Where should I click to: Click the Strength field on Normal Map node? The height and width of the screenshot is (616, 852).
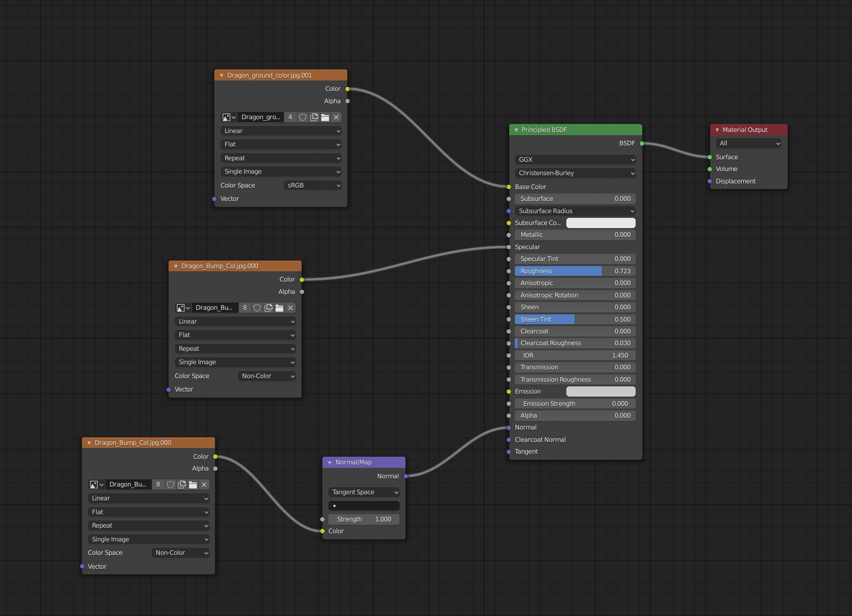pyautogui.click(x=364, y=519)
